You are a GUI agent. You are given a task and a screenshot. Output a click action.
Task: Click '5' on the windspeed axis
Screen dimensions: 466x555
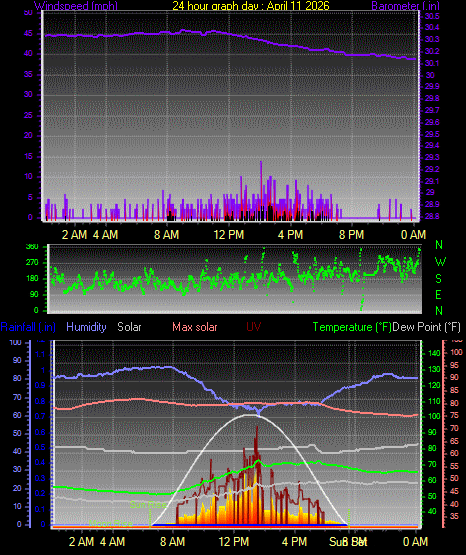click(30, 197)
